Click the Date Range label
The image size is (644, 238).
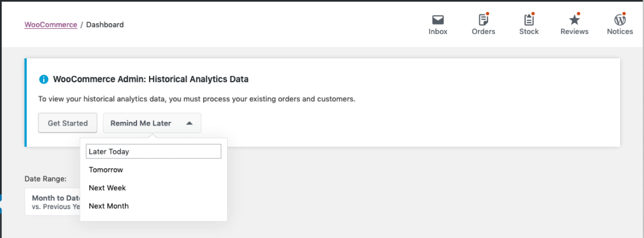[45, 178]
